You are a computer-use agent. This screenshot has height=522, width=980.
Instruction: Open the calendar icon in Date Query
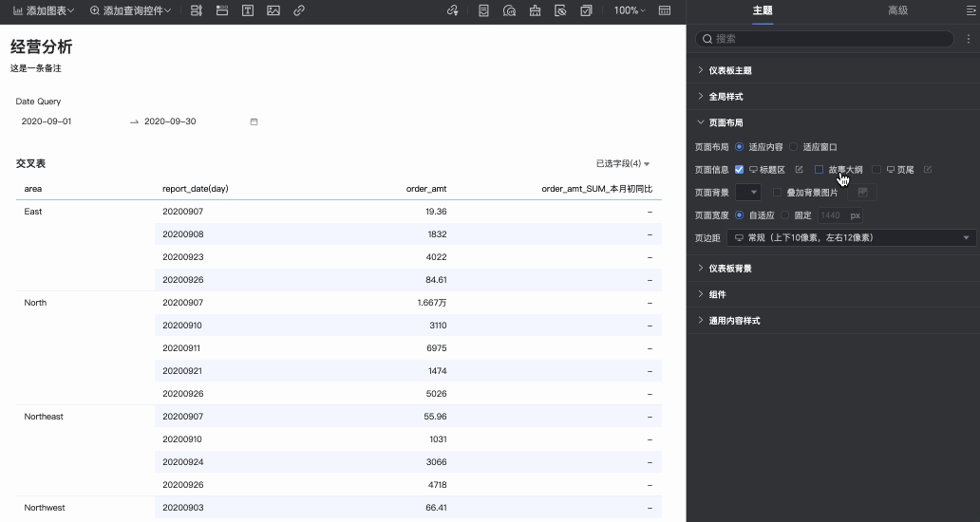(254, 121)
